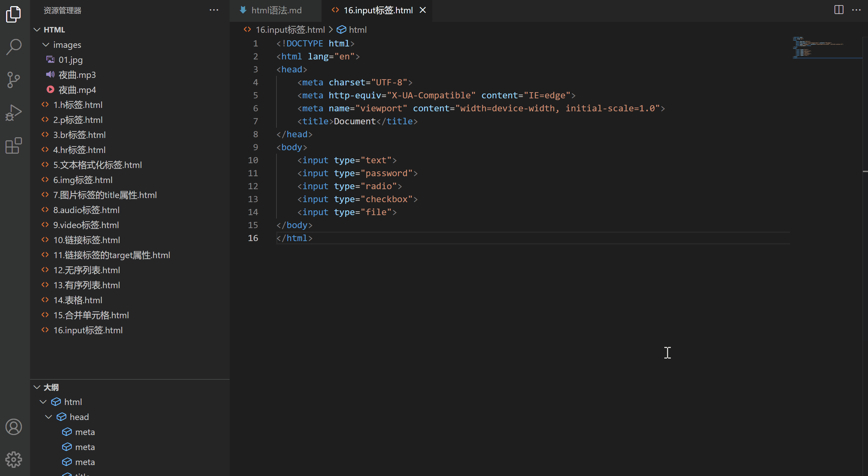The image size is (868, 476).
Task: Click input type text on line 10
Action: (x=346, y=160)
